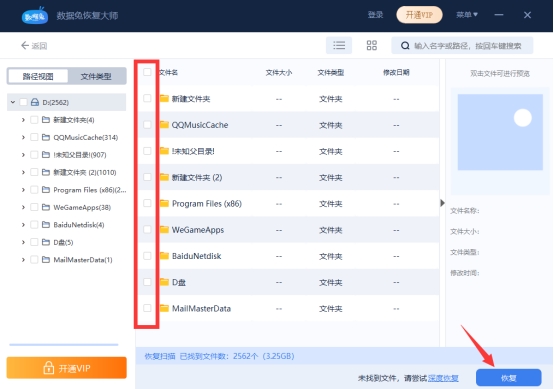This screenshot has height=389, width=554.
Task: Collapse preview panel with triangle arrow
Action: [x=442, y=203]
